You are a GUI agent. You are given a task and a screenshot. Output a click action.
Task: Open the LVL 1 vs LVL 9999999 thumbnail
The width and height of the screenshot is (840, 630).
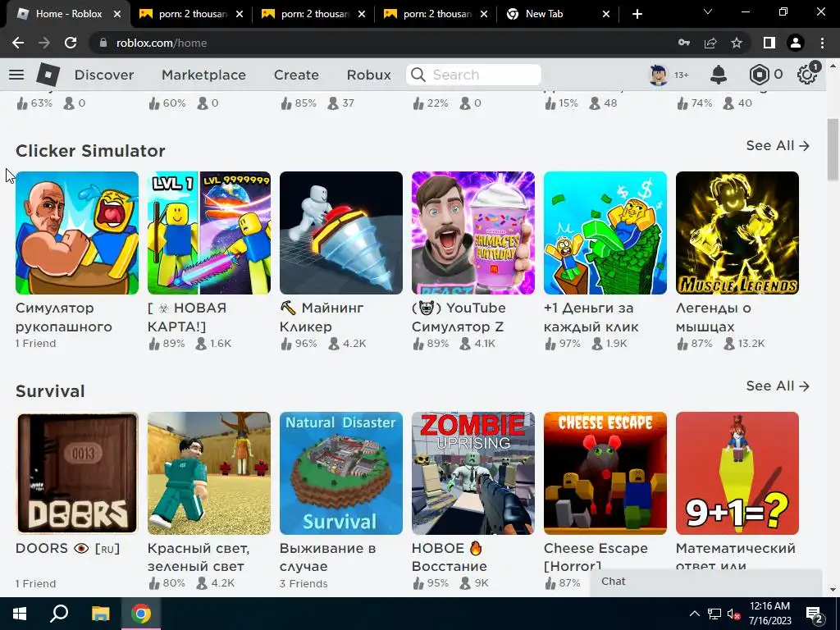tap(209, 233)
